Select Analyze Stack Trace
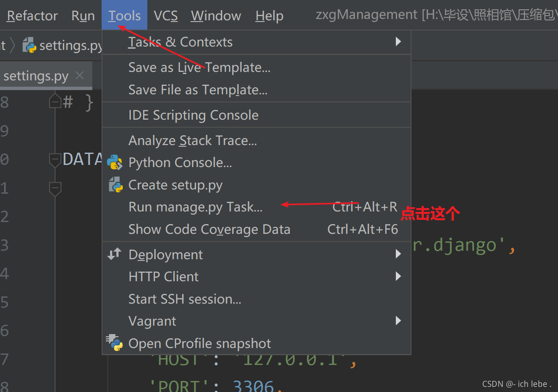 (257, 140)
